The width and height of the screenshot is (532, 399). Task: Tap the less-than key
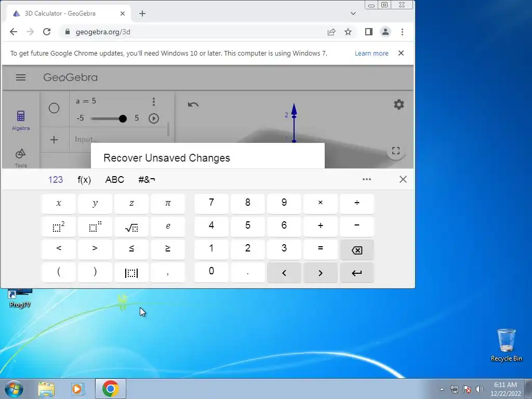click(x=59, y=249)
